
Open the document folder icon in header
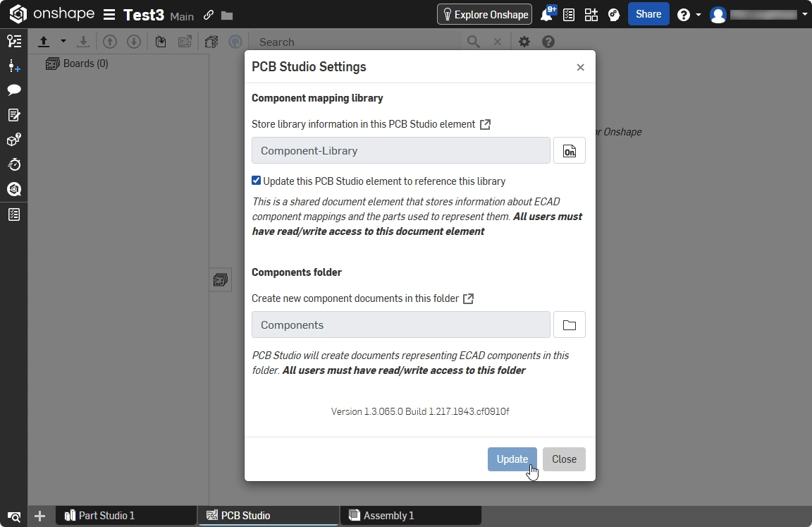pos(227,15)
